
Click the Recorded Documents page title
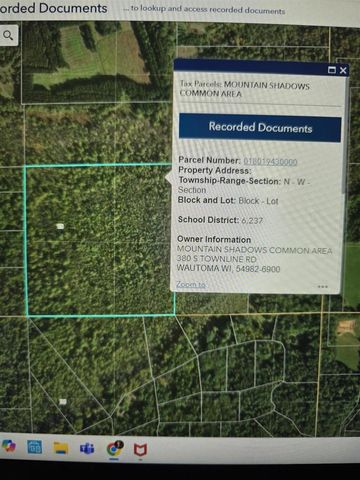coord(53,8)
